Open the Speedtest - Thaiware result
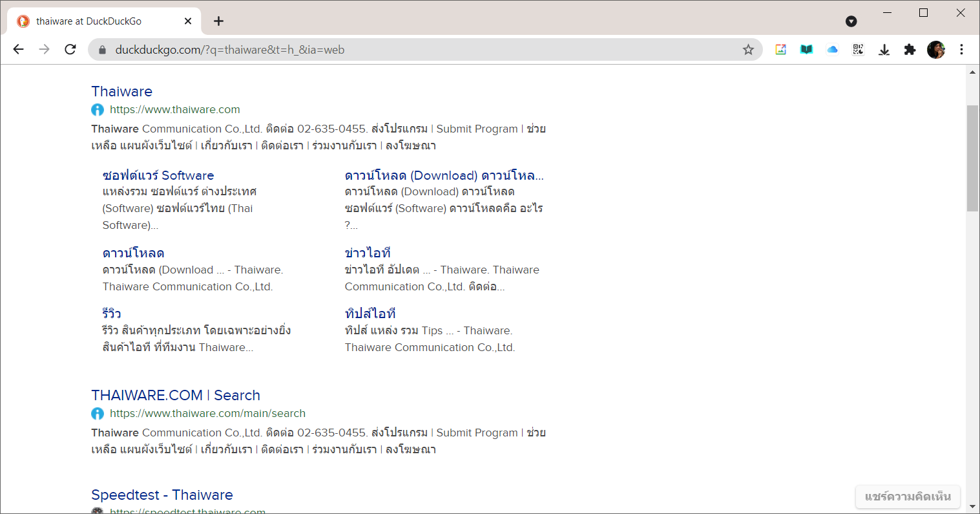980x514 pixels. [162, 495]
